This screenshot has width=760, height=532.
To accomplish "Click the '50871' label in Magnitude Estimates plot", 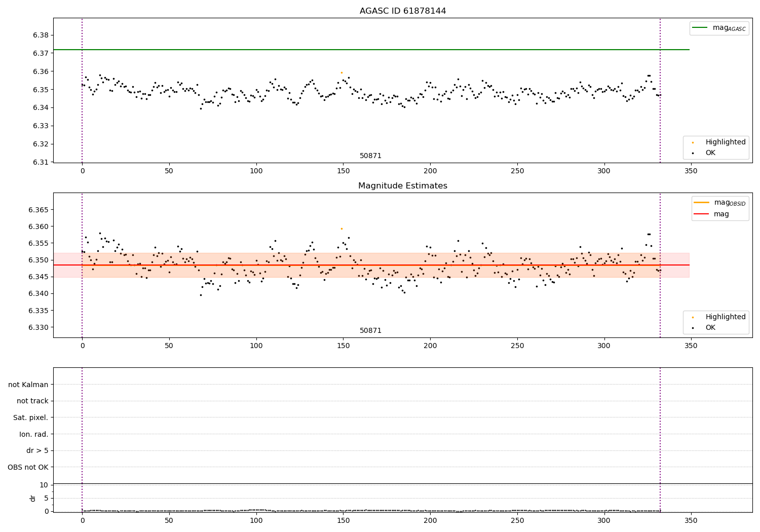I will point(370,331).
